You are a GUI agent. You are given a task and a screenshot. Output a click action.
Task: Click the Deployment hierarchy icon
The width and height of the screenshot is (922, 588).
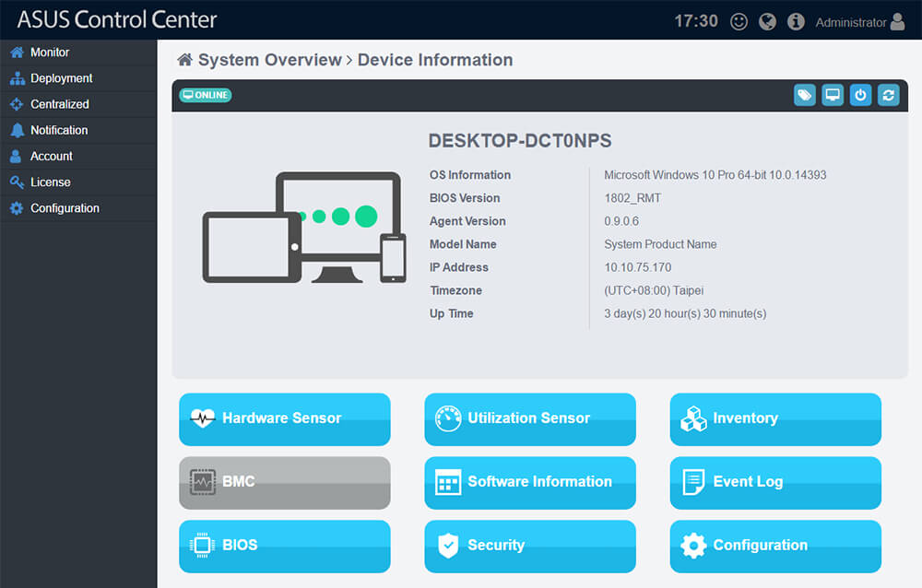[x=17, y=78]
